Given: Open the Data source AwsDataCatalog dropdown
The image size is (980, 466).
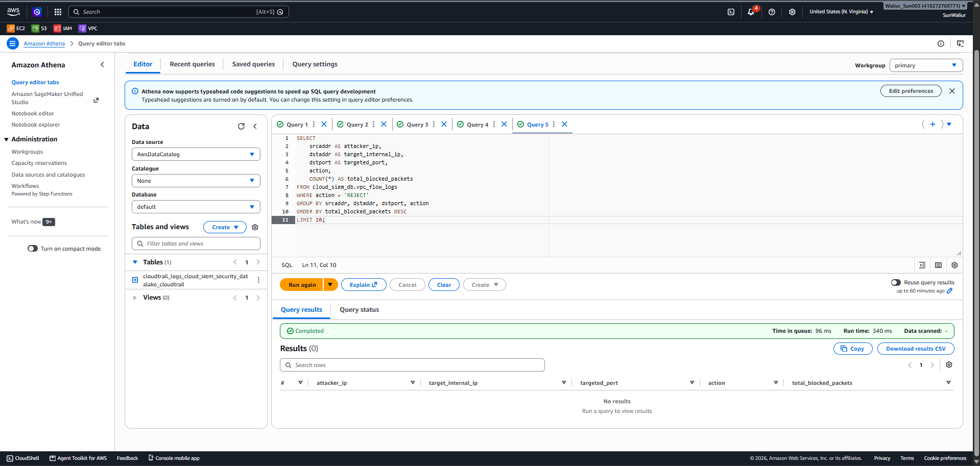Looking at the screenshot, I should 196,154.
